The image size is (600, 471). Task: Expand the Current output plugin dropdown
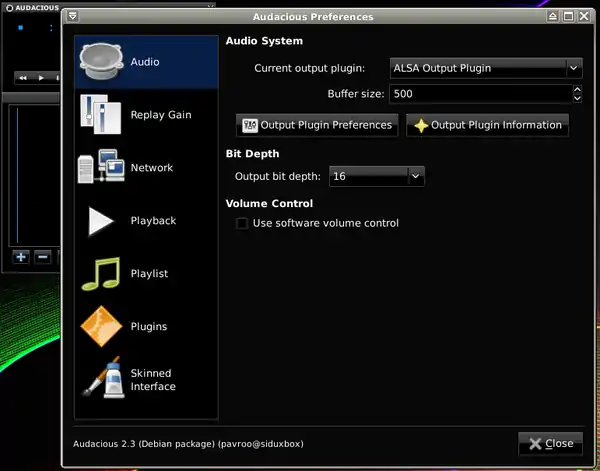coord(574,68)
